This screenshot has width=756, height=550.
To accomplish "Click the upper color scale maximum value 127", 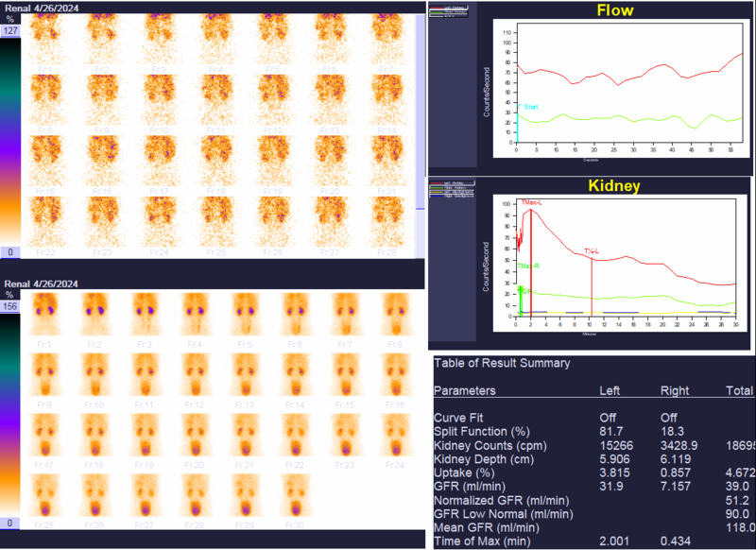I will click(11, 30).
